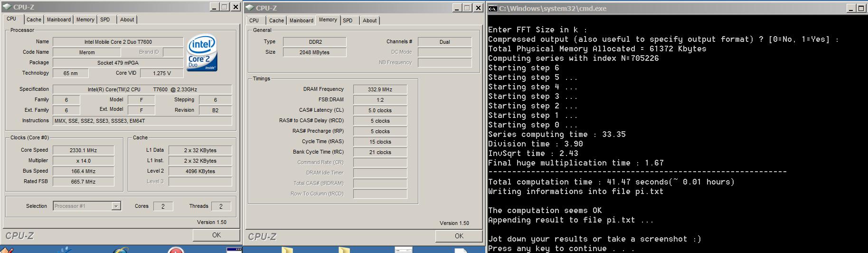Click the Threads count field

[221, 206]
